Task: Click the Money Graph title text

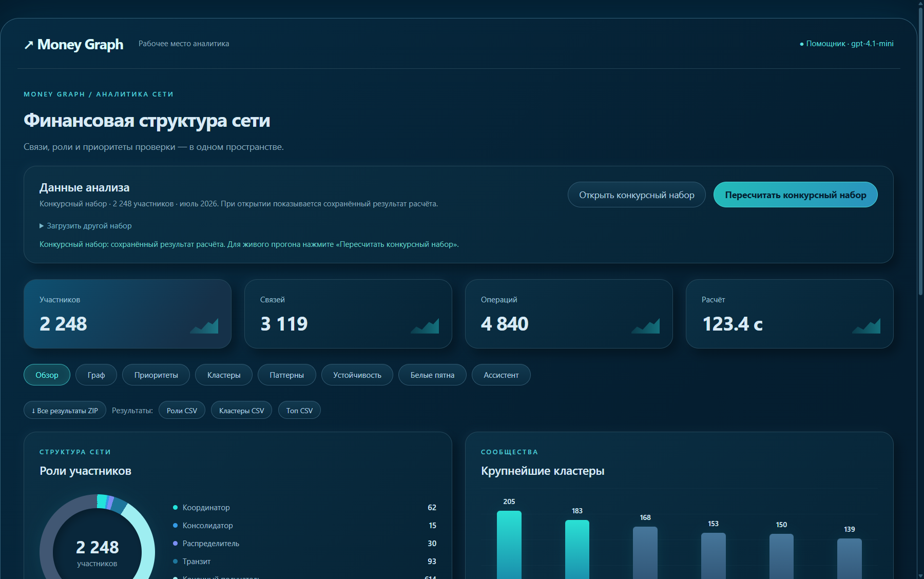Action: click(x=81, y=45)
